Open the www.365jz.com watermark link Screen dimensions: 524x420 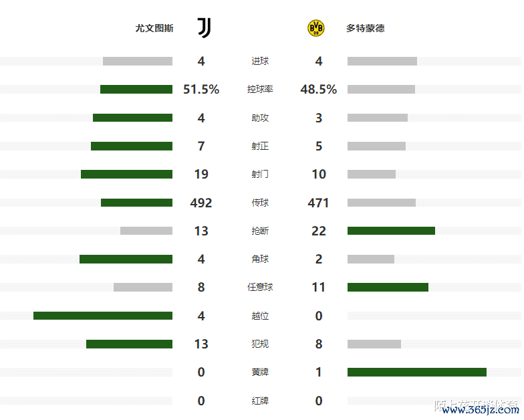point(480,409)
